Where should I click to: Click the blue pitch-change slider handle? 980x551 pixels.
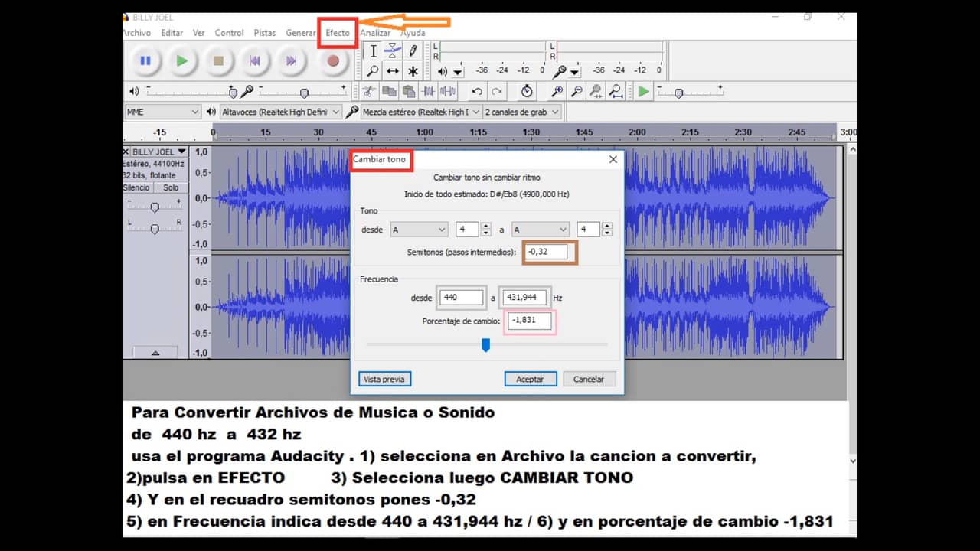point(485,345)
